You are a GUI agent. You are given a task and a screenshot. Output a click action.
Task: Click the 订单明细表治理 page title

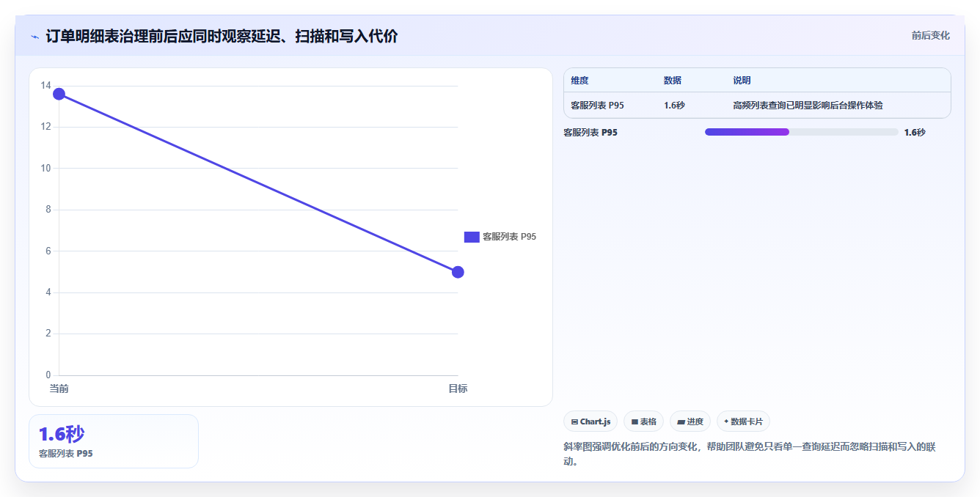222,37
